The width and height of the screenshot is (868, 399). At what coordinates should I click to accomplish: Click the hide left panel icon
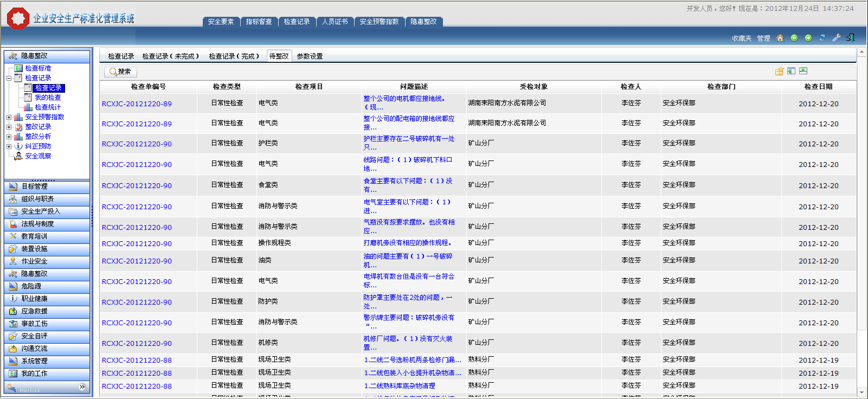[x=791, y=71]
